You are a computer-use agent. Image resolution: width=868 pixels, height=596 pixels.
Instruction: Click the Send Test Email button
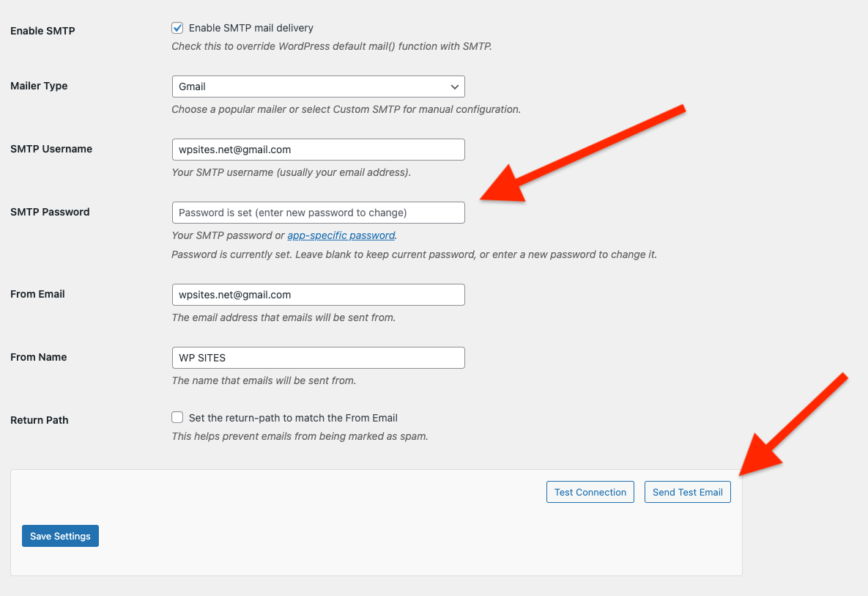pos(687,492)
